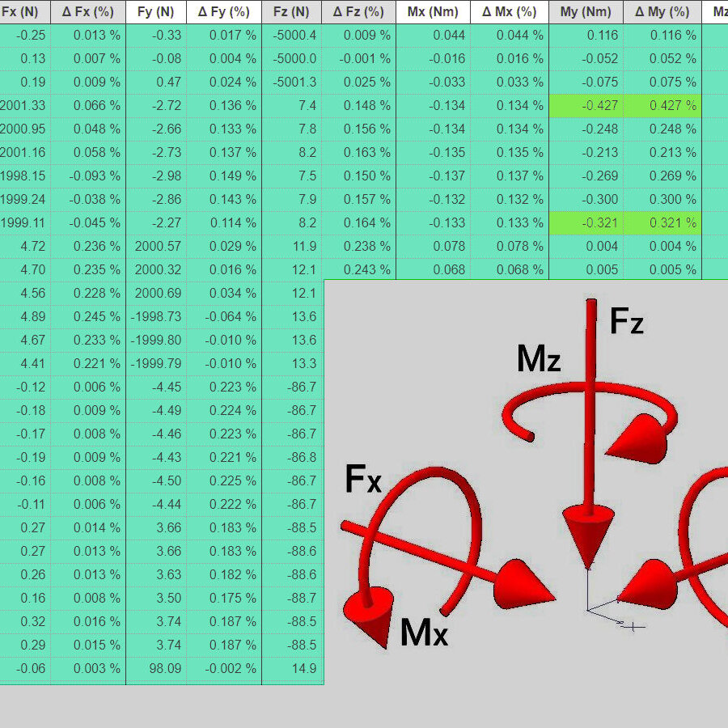Select the Fx text label in diagram
Screen dimensions: 728x728
click(x=363, y=480)
